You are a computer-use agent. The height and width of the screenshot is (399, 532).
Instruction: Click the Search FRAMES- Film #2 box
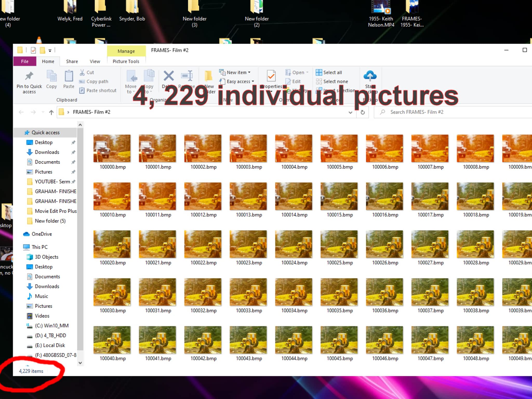pos(453,112)
